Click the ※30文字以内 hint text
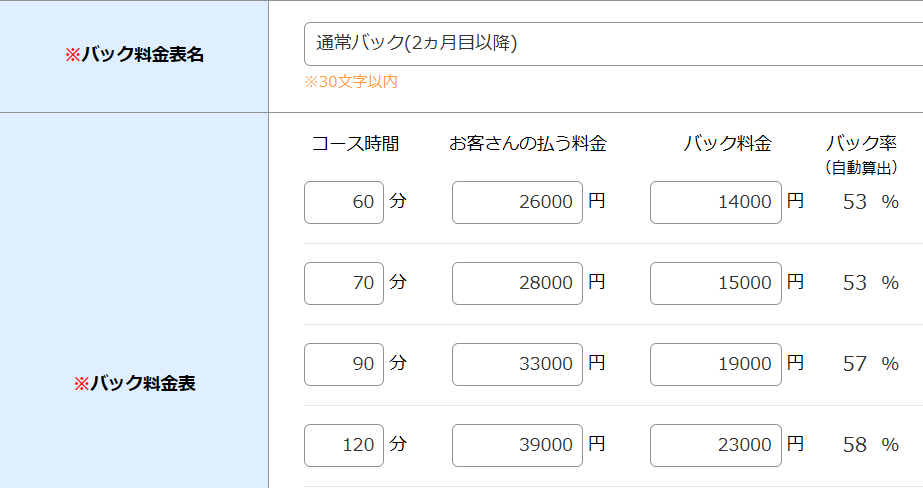923x488 pixels. 351,82
